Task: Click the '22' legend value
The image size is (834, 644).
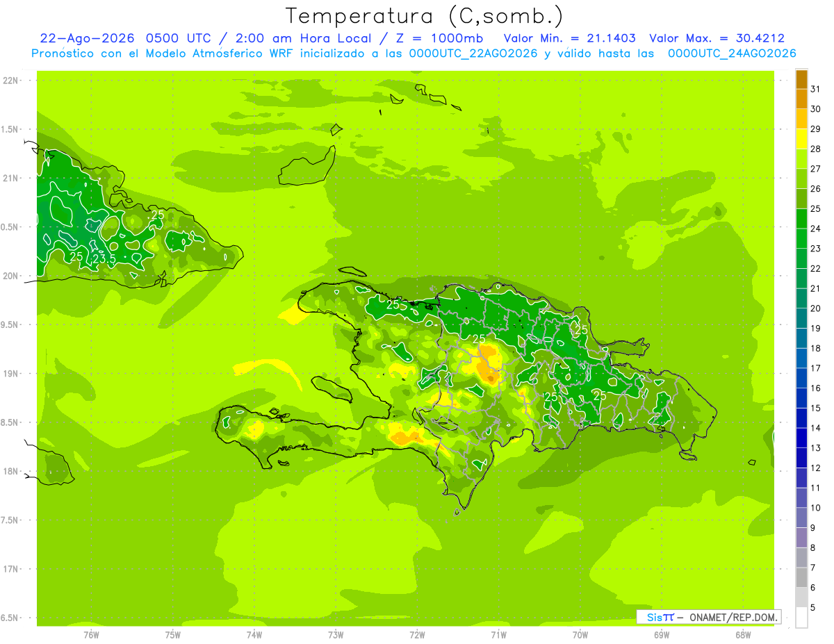Action: pyautogui.click(x=816, y=268)
